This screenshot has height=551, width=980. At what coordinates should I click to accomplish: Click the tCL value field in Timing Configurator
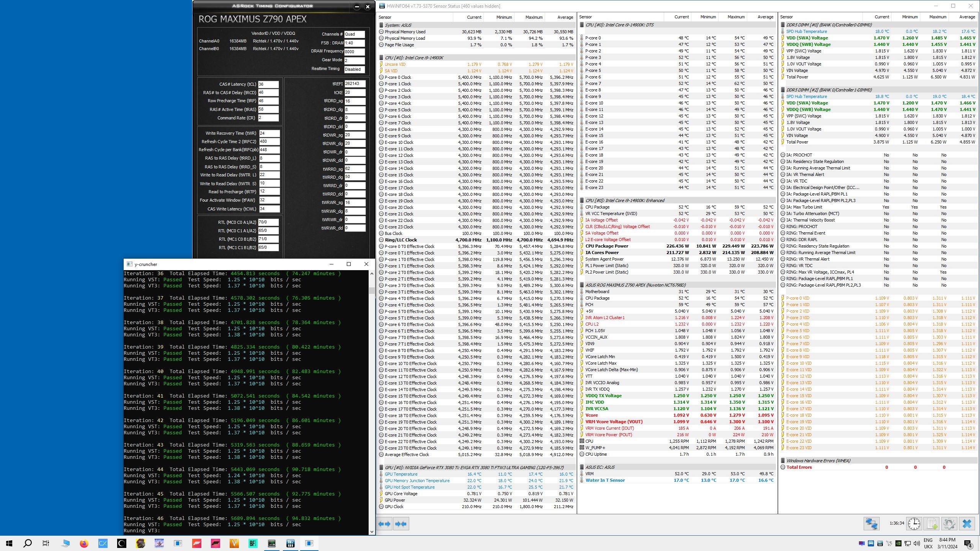tap(268, 84)
